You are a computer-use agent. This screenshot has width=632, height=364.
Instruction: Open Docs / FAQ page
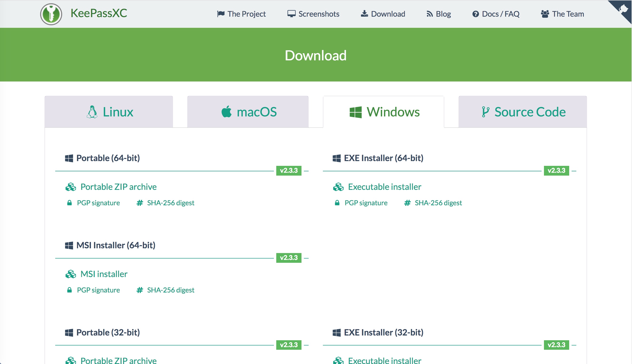pyautogui.click(x=496, y=14)
